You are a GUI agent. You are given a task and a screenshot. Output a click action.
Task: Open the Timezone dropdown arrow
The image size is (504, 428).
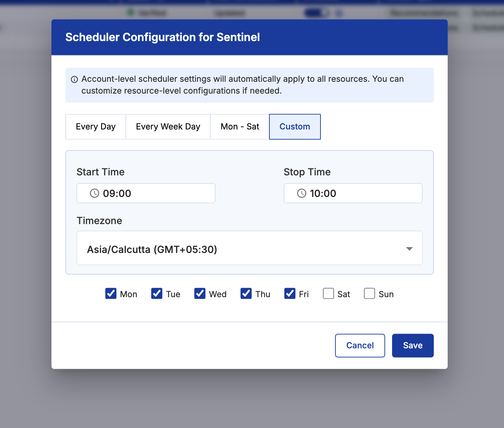click(409, 248)
